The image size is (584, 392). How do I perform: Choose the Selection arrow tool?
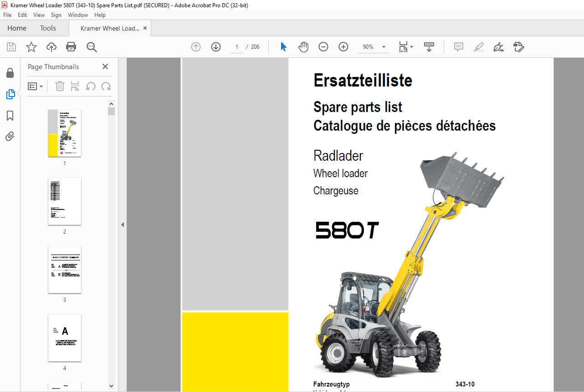pos(283,47)
